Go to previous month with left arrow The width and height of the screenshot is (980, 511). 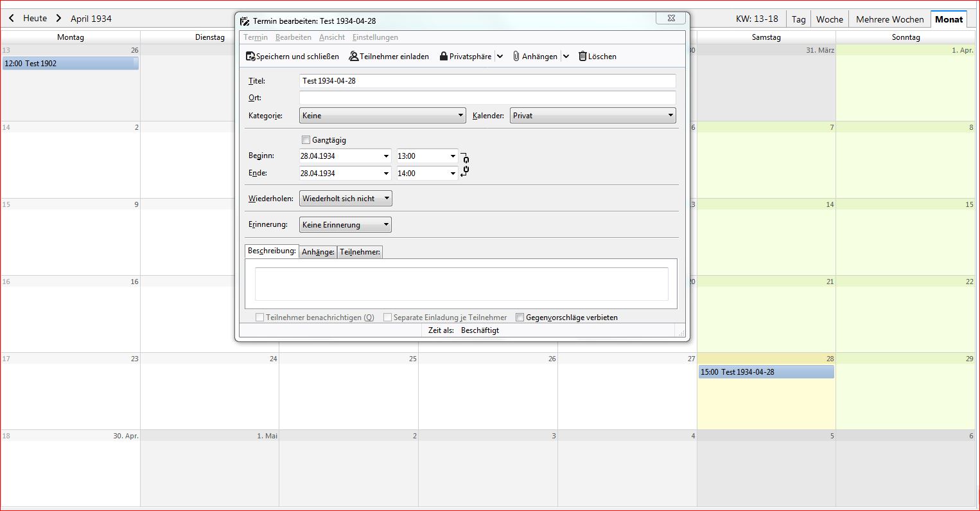(x=12, y=19)
